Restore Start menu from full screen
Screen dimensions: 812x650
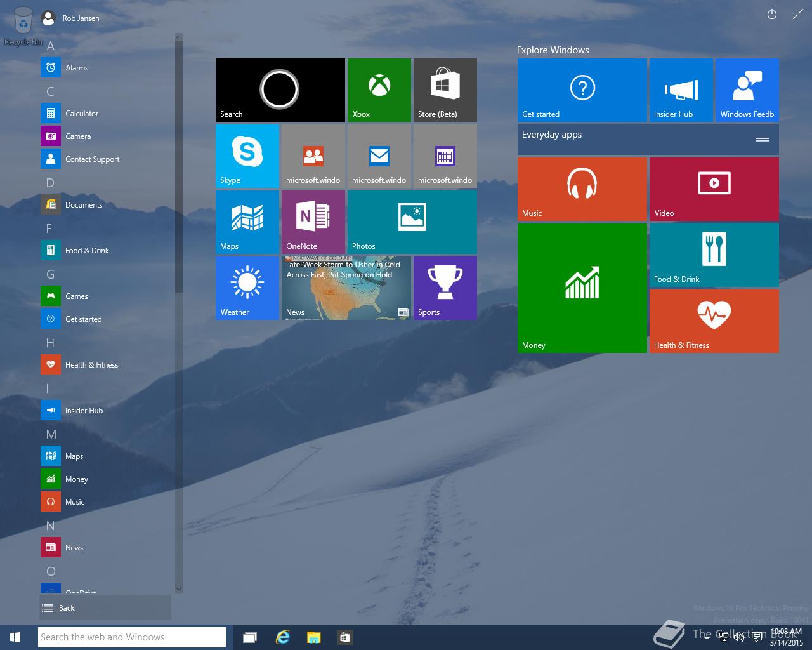pyautogui.click(x=798, y=15)
